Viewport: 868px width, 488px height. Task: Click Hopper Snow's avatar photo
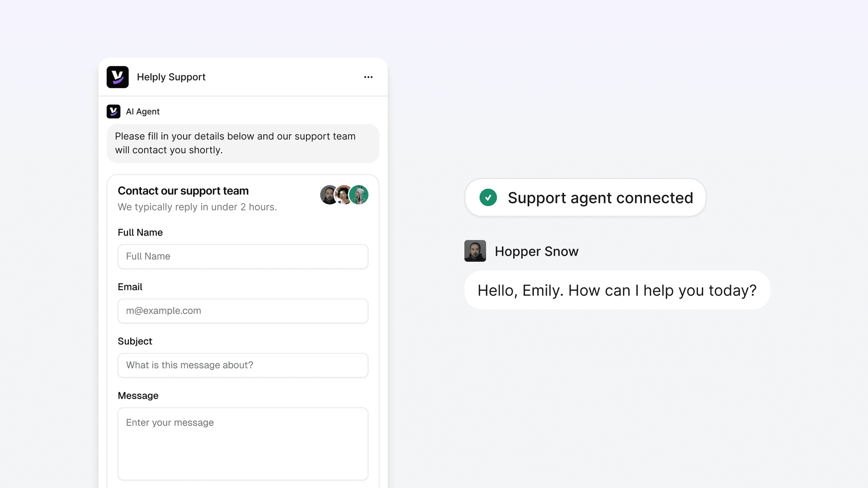pos(475,251)
